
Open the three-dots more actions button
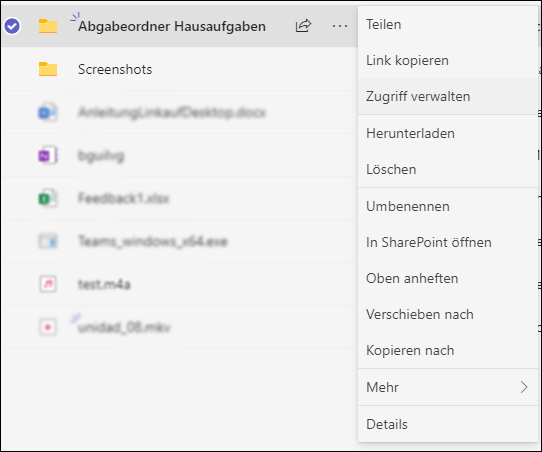click(x=340, y=26)
